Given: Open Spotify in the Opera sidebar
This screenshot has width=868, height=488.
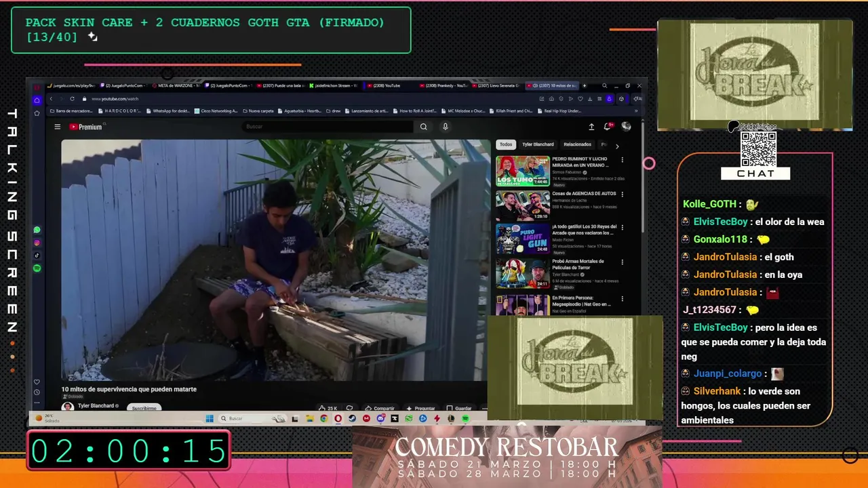Looking at the screenshot, I should pos(37,268).
